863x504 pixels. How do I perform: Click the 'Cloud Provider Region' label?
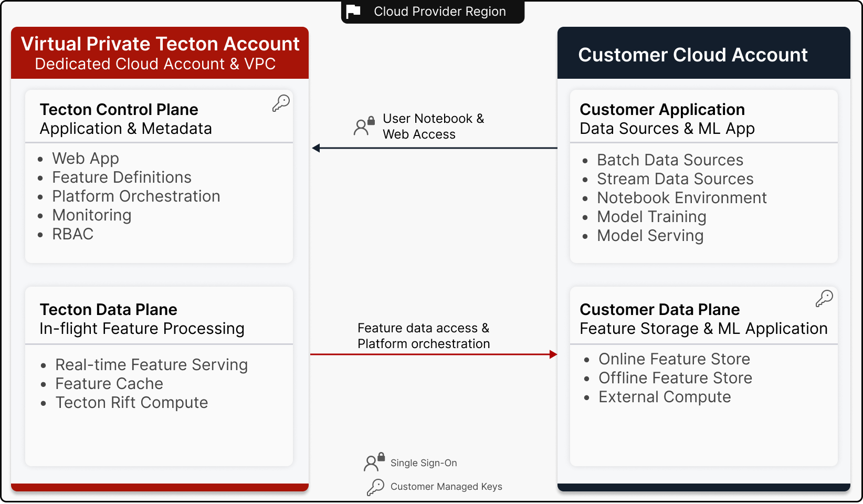click(440, 12)
